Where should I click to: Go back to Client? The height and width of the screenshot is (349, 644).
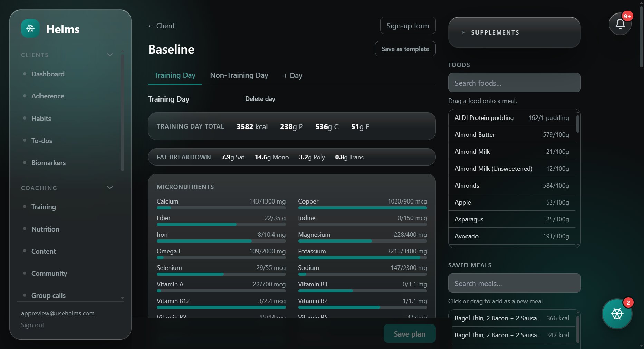(161, 26)
